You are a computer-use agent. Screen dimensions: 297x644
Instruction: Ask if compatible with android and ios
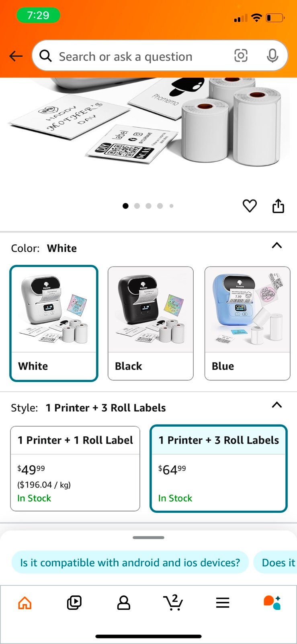(130, 562)
